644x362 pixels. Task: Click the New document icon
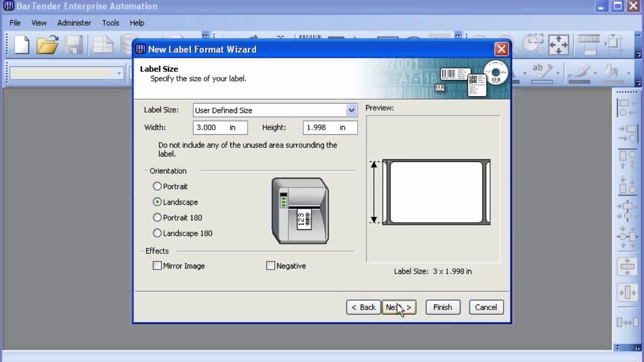tap(22, 45)
